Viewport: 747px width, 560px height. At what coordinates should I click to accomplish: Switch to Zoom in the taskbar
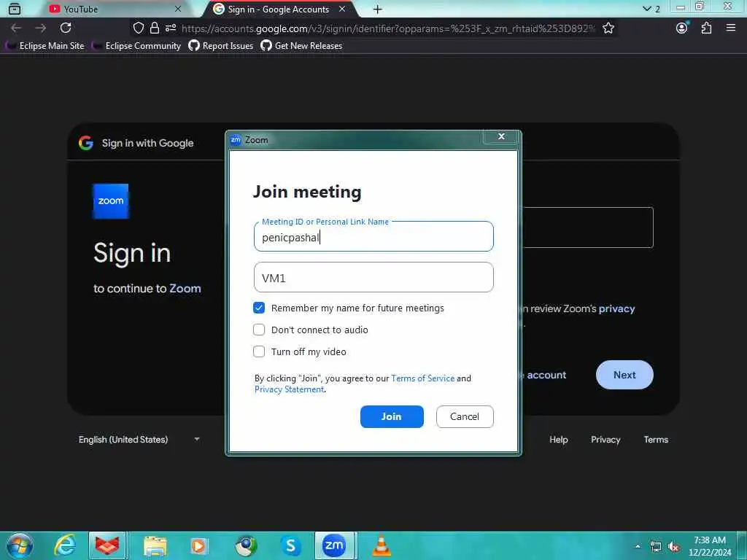(x=334, y=545)
